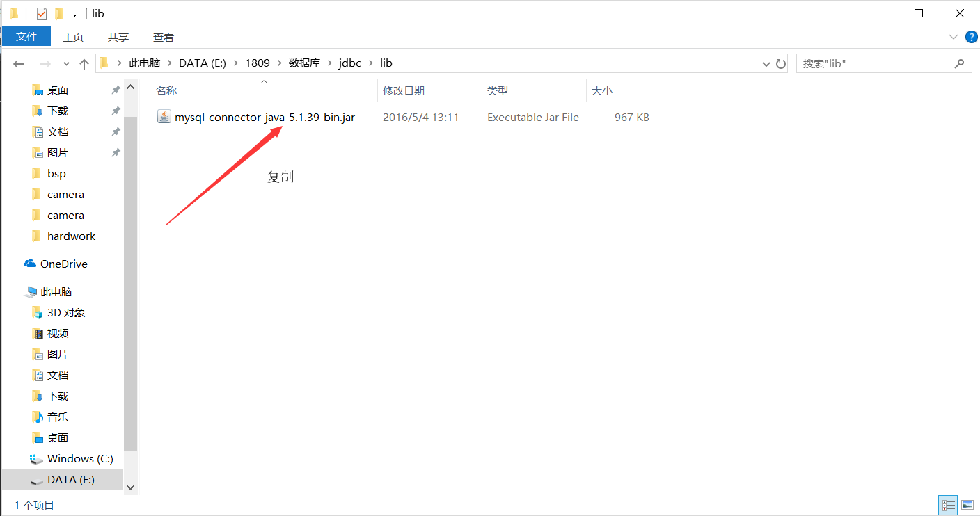Image resolution: width=980 pixels, height=516 pixels.
Task: Click the 967 KB size cell
Action: click(632, 118)
